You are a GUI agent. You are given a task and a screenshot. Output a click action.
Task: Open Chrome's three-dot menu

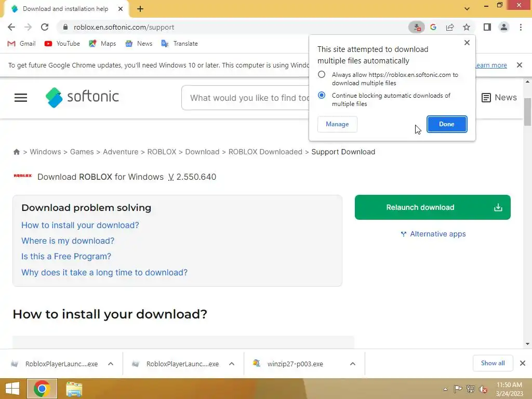[521, 27]
